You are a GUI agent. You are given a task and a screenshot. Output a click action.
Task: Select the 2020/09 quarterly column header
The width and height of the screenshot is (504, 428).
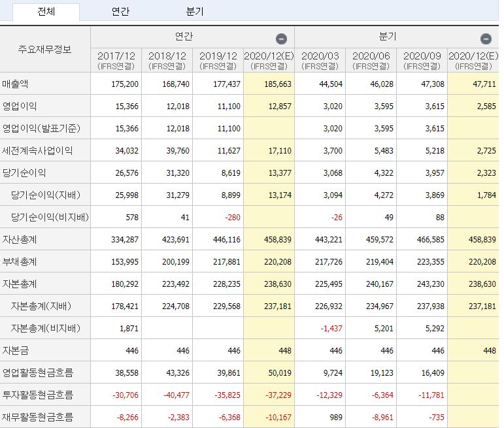pos(422,60)
